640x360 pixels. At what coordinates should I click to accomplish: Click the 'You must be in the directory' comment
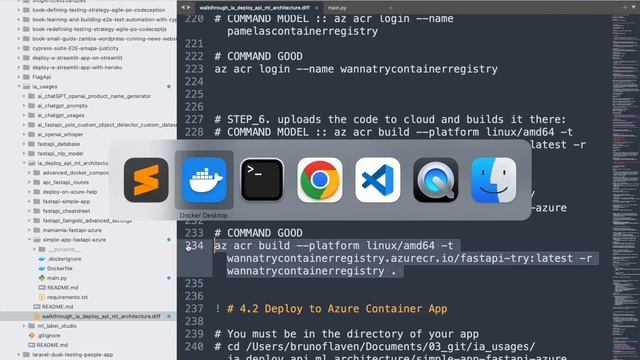347,334
